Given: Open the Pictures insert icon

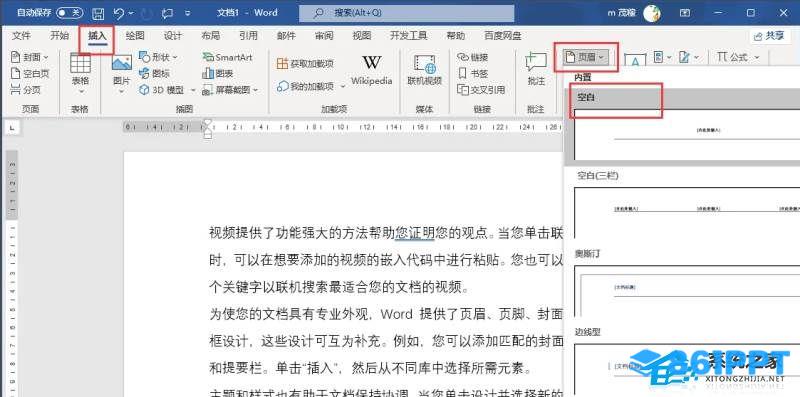Looking at the screenshot, I should tap(121, 63).
